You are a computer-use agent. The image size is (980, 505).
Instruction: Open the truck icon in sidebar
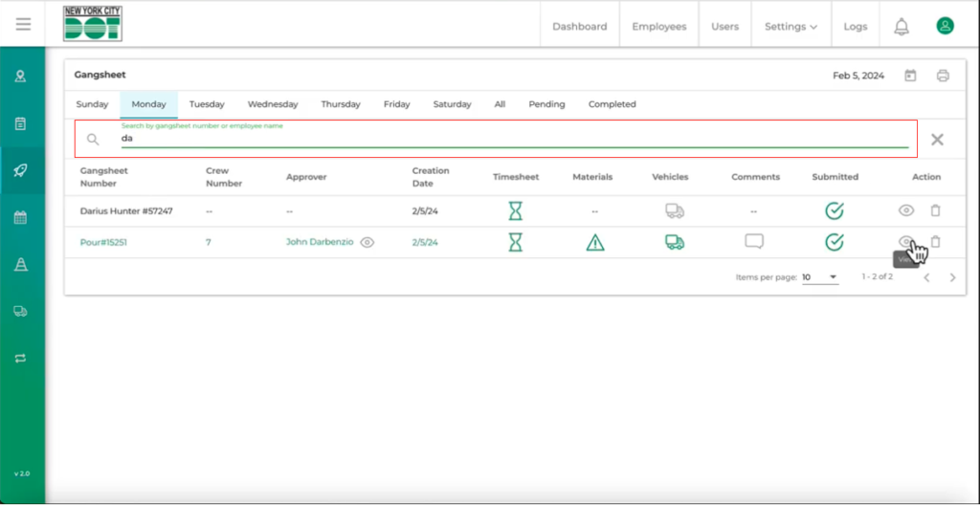click(20, 311)
